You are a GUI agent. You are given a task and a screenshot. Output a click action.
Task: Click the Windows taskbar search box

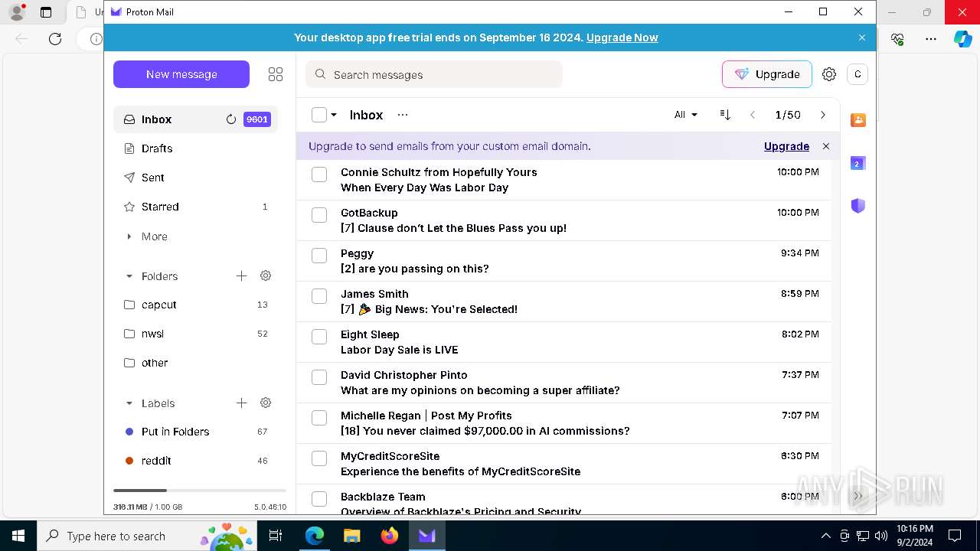(148, 536)
